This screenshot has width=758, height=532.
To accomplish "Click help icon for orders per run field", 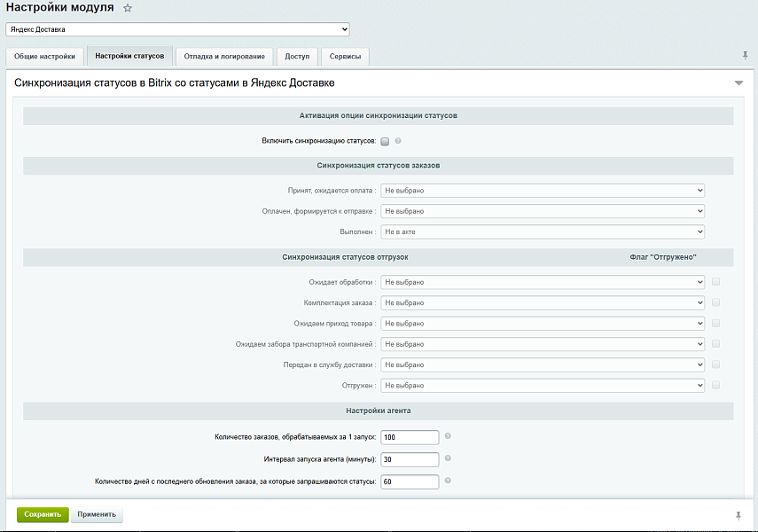I will tap(448, 436).
